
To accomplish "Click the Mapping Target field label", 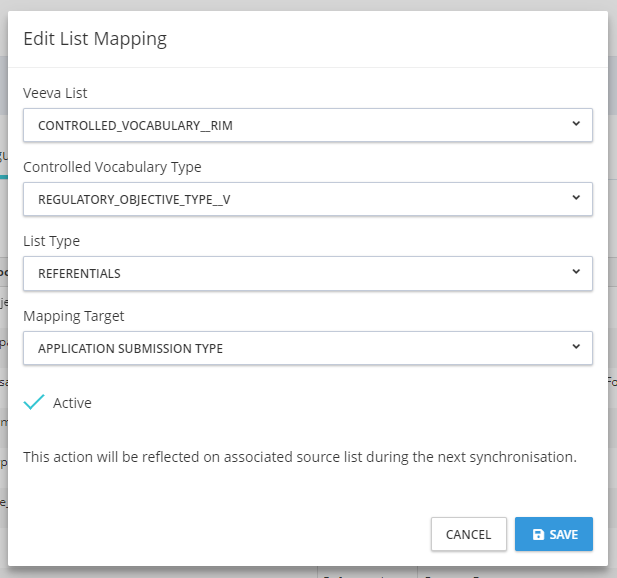I will [74, 316].
